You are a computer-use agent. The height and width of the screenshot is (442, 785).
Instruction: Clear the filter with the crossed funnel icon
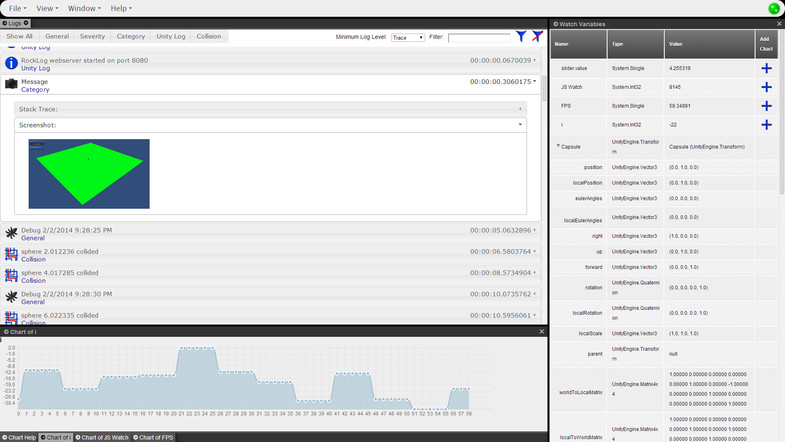[537, 37]
